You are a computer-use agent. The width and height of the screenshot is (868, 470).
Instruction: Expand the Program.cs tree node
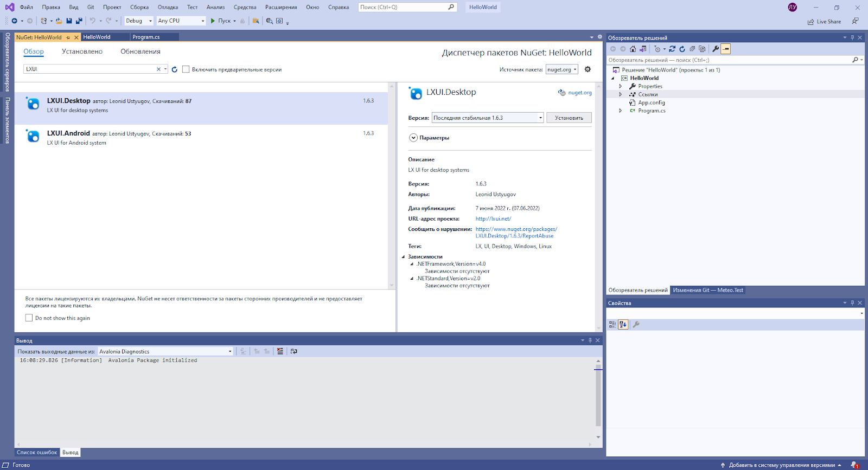tap(621, 111)
